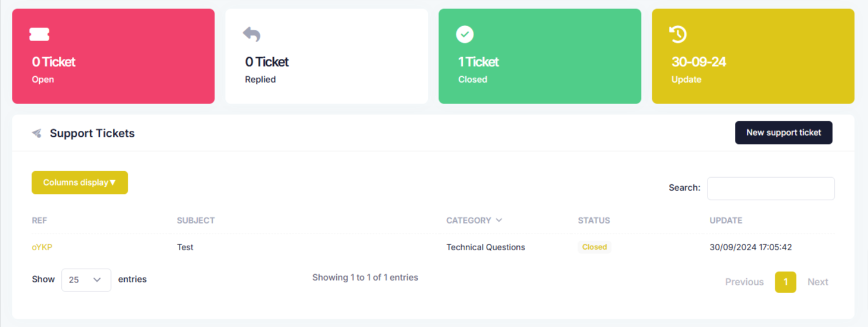Screen dimensions: 868x327
Task: Focus the Search input field
Action: [x=771, y=188]
